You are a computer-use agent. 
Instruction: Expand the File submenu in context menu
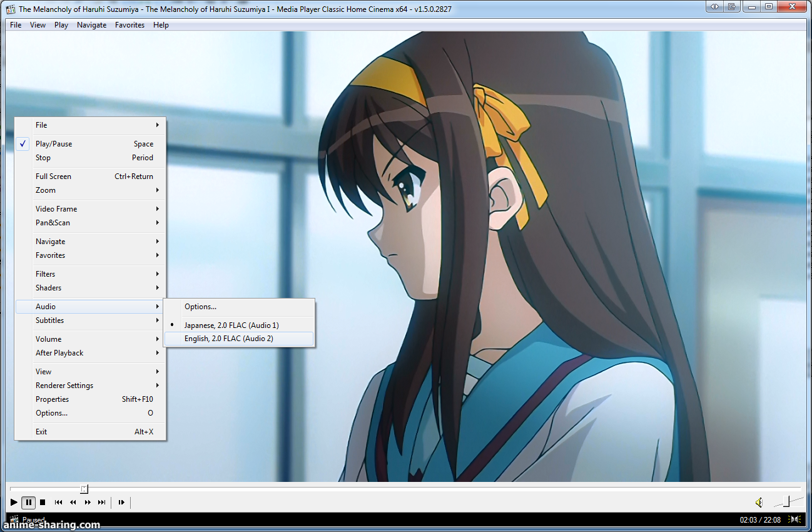click(90, 125)
